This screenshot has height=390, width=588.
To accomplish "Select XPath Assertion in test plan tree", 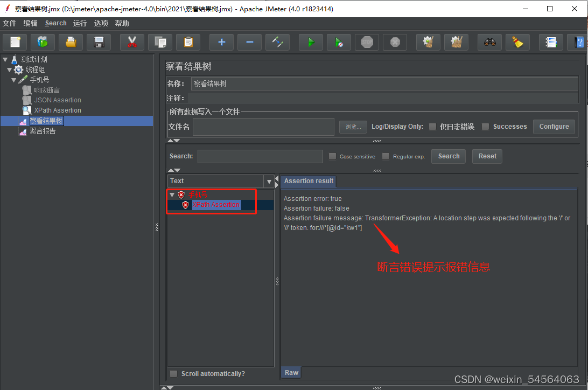I will click(x=58, y=110).
